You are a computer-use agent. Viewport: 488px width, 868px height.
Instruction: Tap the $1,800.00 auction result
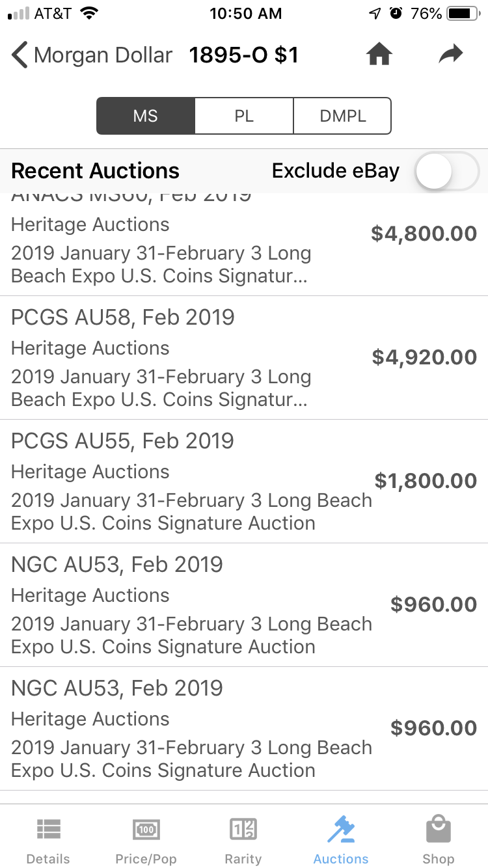426,481
